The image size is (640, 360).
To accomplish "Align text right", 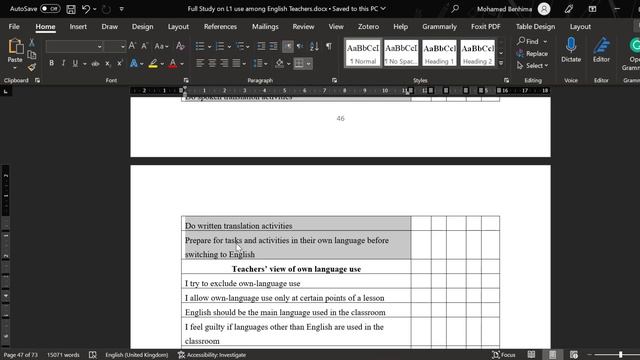I will 224,63.
